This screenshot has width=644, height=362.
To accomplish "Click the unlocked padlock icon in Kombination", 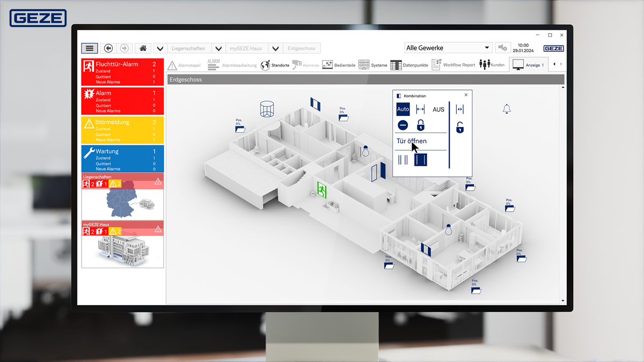I will pos(460,128).
